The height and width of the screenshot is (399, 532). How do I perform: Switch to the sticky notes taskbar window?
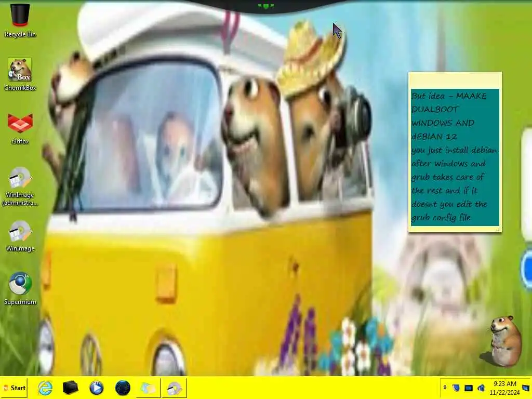(x=148, y=388)
